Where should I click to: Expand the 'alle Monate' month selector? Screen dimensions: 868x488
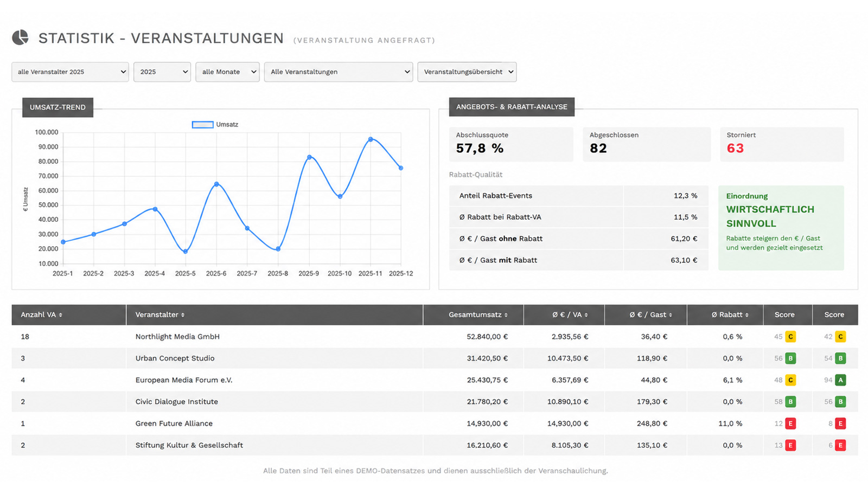[x=227, y=72]
